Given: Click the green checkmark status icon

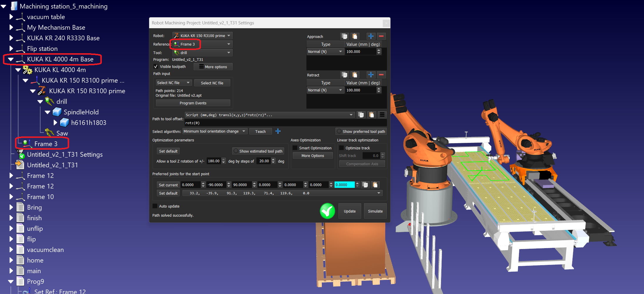Looking at the screenshot, I should pos(327,211).
